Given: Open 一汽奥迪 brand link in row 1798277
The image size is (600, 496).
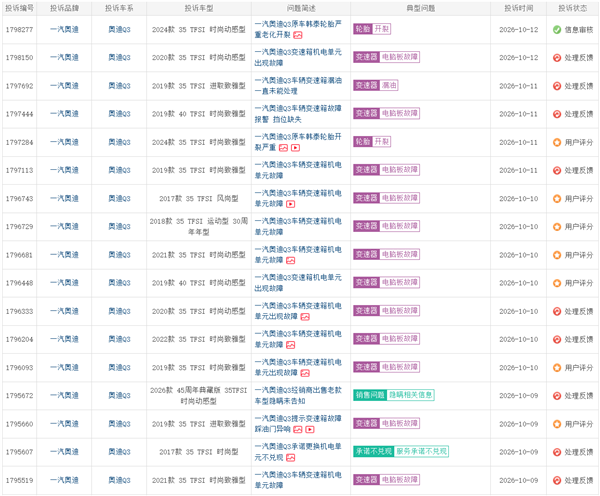Looking at the screenshot, I should 64,29.
